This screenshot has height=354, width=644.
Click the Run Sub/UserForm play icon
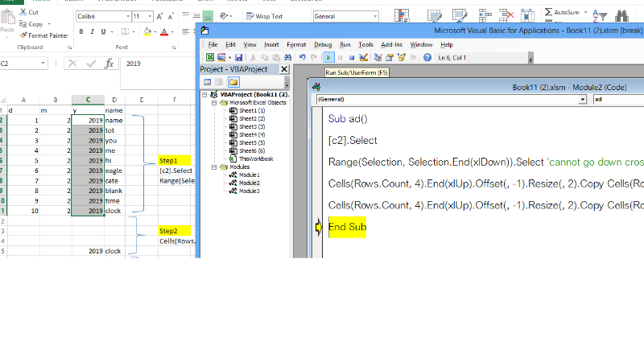[x=328, y=57]
